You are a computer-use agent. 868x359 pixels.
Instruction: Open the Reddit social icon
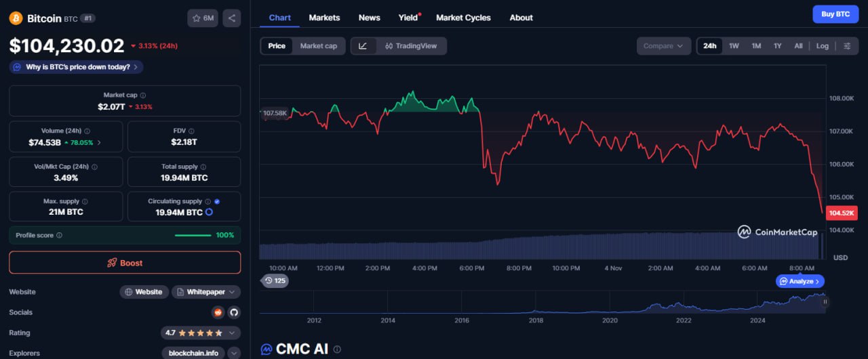tap(218, 312)
